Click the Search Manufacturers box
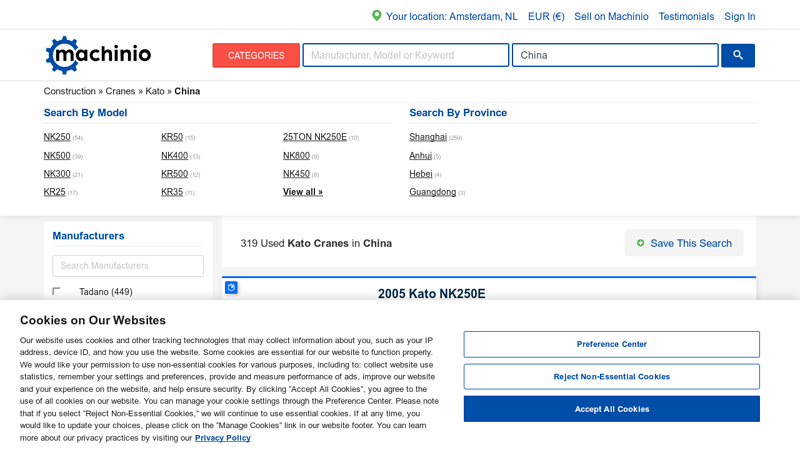This screenshot has width=800, height=450. (128, 266)
